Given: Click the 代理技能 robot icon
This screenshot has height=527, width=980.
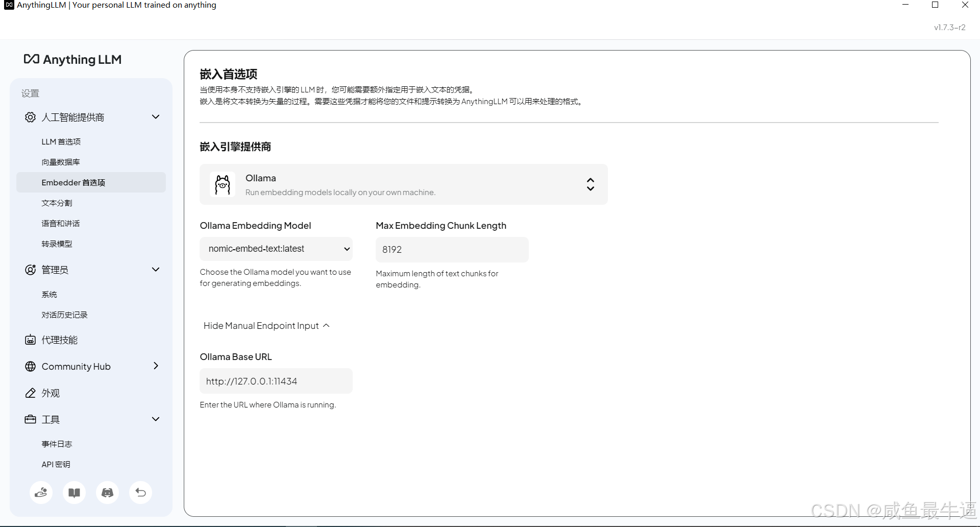Looking at the screenshot, I should (30, 340).
